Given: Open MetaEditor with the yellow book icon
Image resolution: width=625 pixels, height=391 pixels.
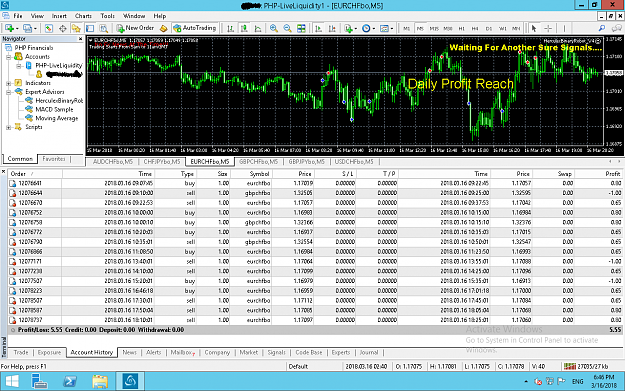Looking at the screenshot, I should 163,28.
